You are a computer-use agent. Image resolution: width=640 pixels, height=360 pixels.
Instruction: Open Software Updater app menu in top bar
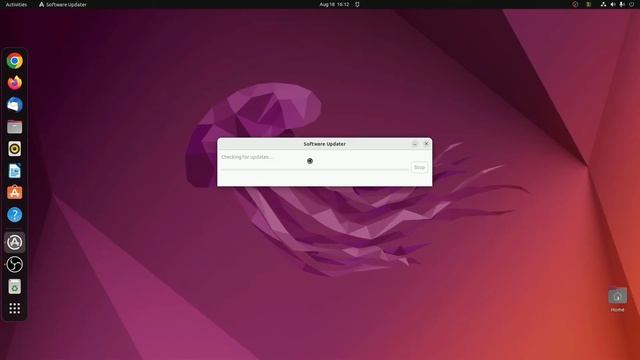[62, 4]
